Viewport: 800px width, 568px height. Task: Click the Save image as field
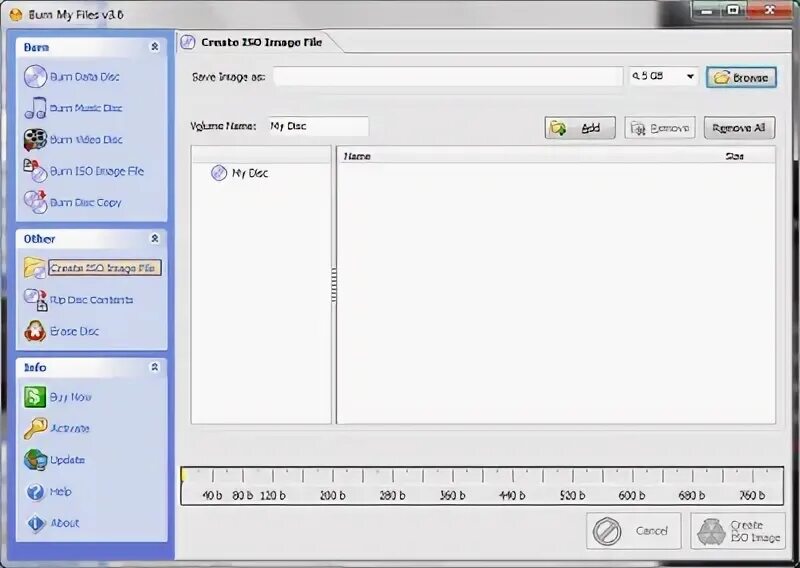(x=448, y=77)
